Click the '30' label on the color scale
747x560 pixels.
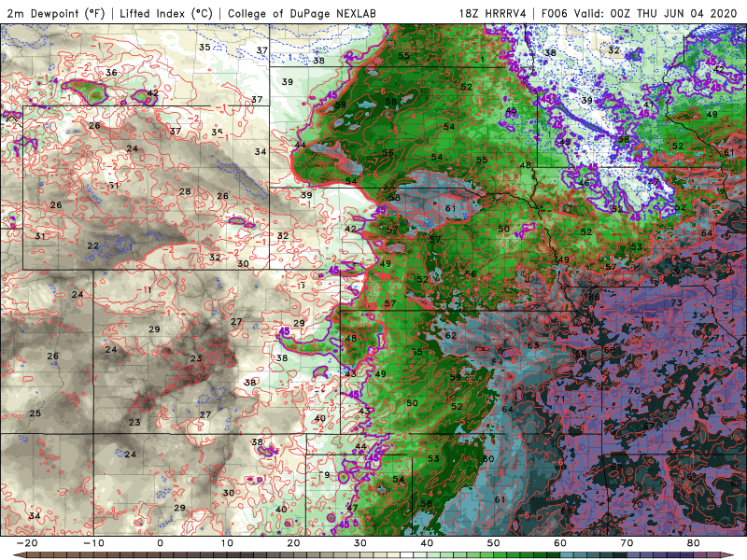[360, 543]
